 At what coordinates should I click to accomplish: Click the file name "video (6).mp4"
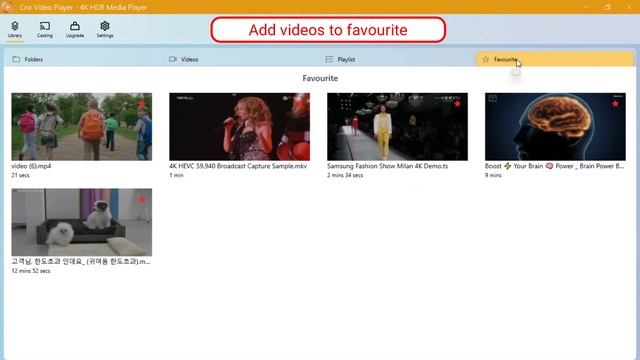[x=31, y=166]
